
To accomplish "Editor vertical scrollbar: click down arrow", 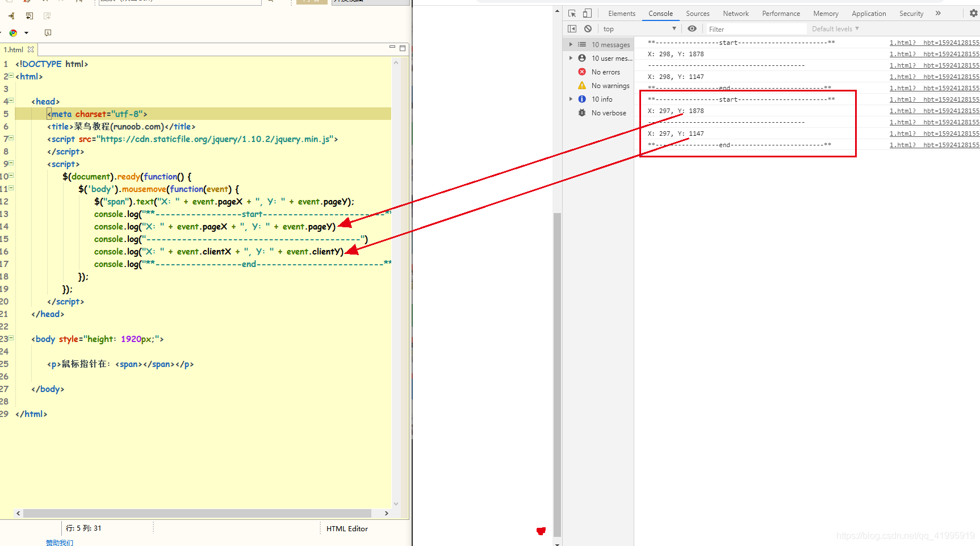I will tap(396, 503).
